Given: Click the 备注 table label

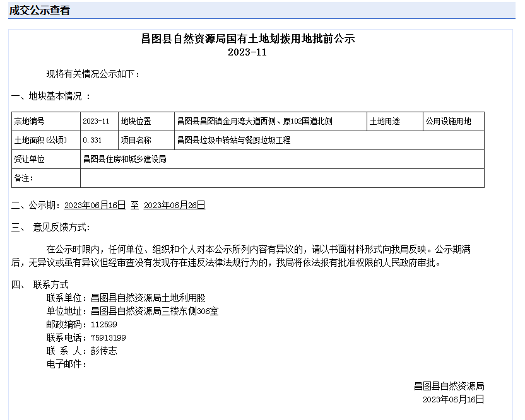Looking at the screenshot, I should click(24, 178).
